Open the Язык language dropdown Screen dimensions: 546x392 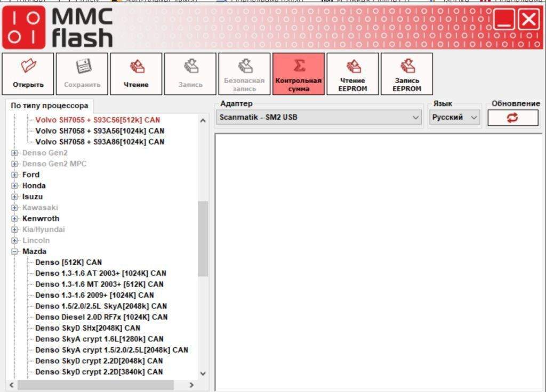[454, 118]
